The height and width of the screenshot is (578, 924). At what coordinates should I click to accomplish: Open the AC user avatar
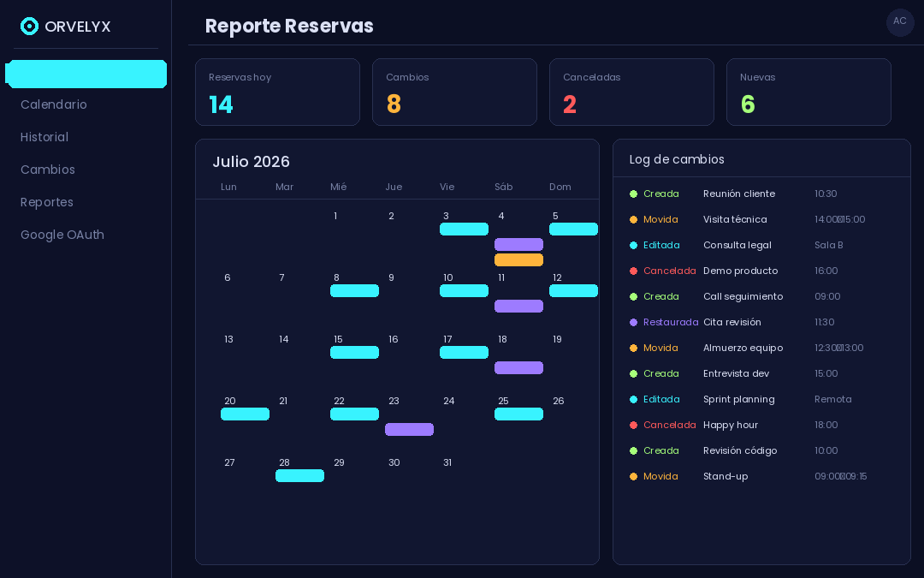[900, 22]
